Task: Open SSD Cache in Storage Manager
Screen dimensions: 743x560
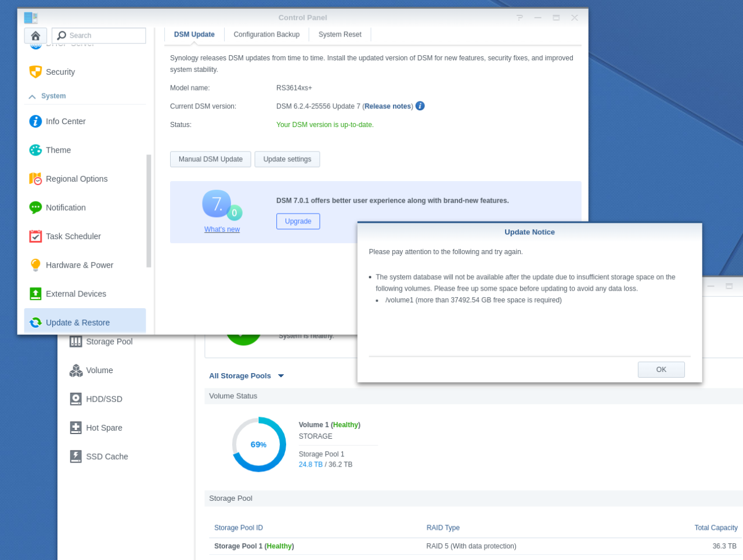Action: coord(107,457)
